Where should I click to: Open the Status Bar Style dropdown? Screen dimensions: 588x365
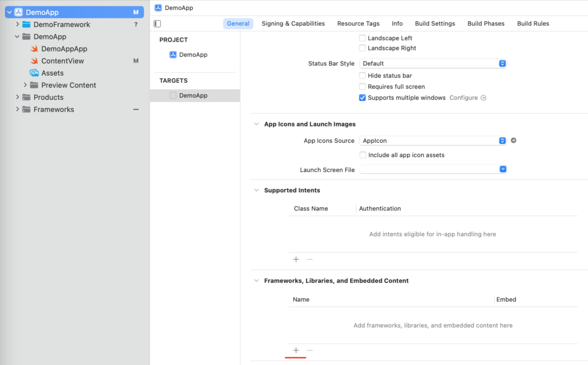tap(433, 63)
